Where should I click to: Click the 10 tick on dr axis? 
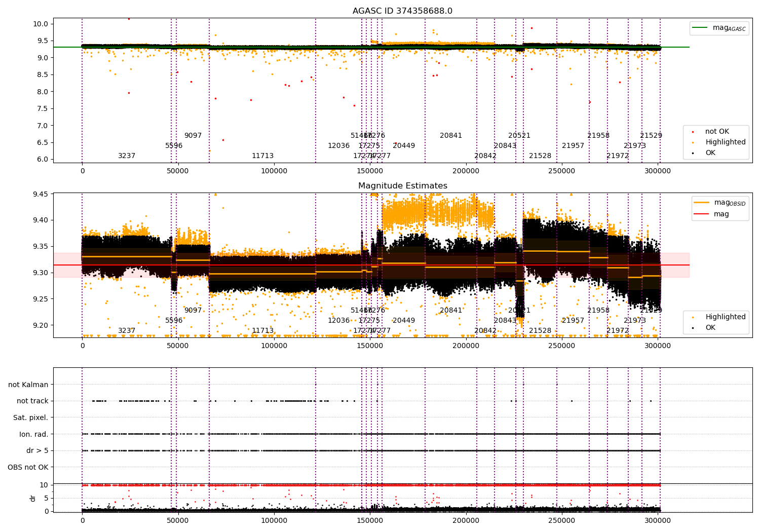[x=44, y=485]
